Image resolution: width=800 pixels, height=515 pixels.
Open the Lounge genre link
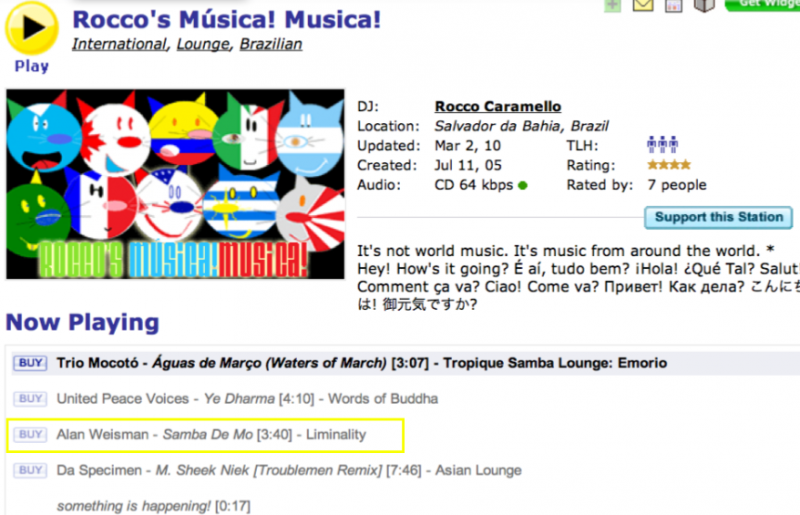pyautogui.click(x=203, y=44)
